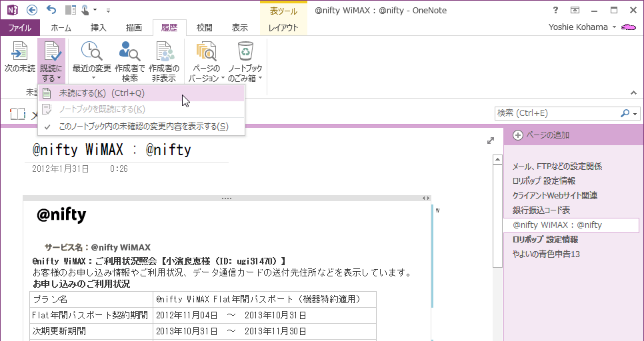644x341 pixels.
Task: Click the page title @nifty WiMAX : @nifty
Action: coord(112,150)
